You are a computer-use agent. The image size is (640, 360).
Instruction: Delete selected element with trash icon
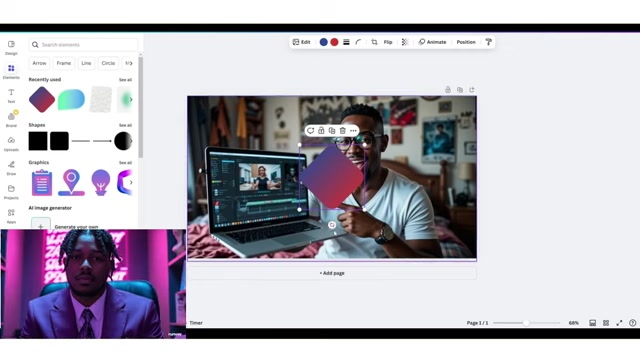(342, 131)
